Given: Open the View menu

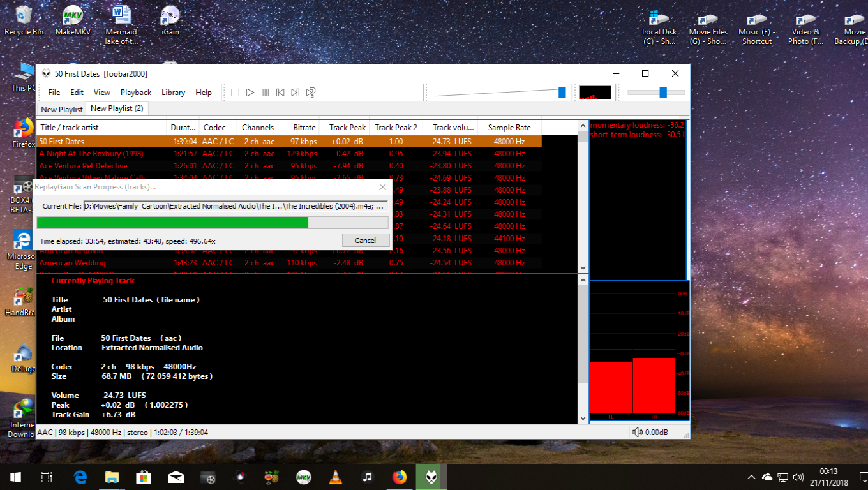Looking at the screenshot, I should 101,93.
